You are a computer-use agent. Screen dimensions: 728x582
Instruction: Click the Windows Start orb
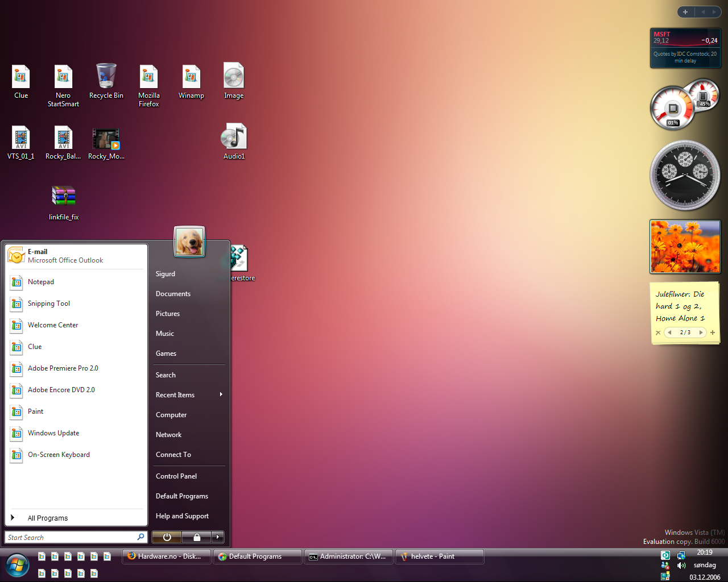[x=18, y=565]
